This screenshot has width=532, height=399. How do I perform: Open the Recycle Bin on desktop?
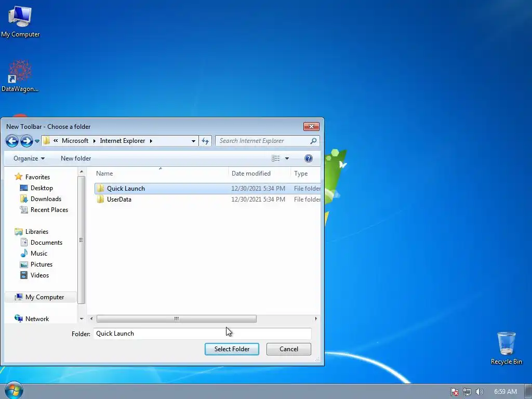point(506,348)
